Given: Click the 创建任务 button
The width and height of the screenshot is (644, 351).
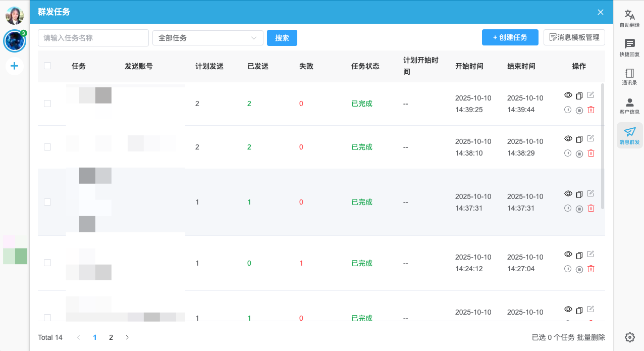Looking at the screenshot, I should coord(510,37).
